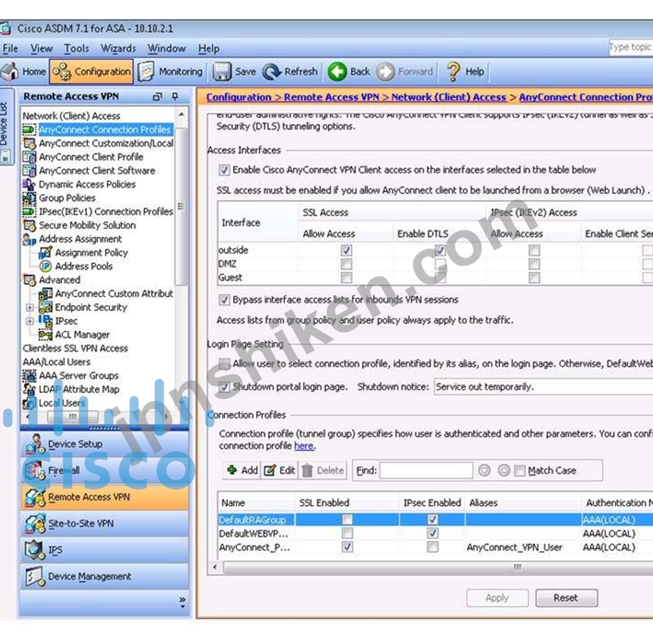The height and width of the screenshot is (644, 653).
Task: Open AnyConnect Client Profile icon
Action: 29,157
